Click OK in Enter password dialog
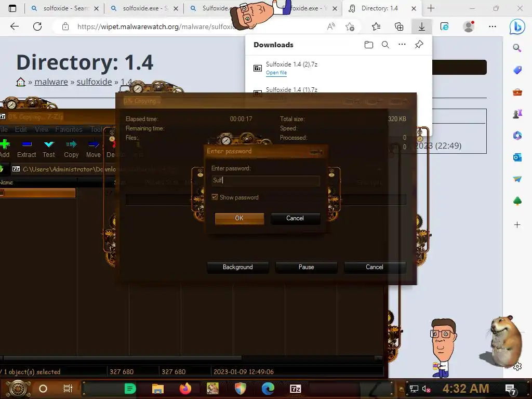This screenshot has height=399, width=532. point(239,218)
